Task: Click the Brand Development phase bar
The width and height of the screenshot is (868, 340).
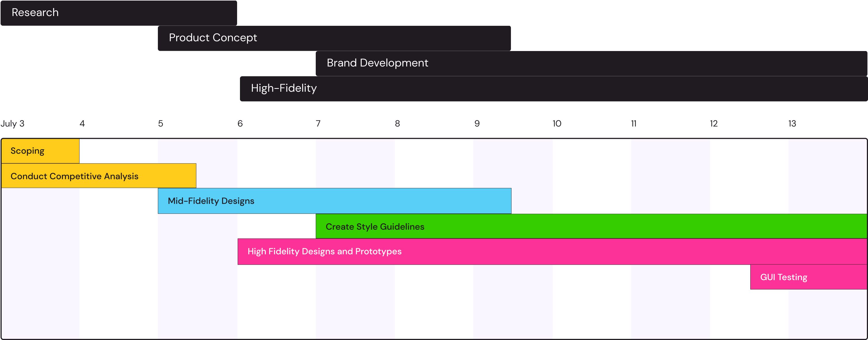Action: [591, 63]
